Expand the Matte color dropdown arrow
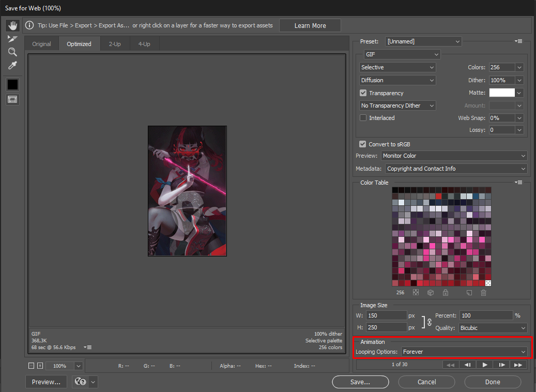 [519, 93]
